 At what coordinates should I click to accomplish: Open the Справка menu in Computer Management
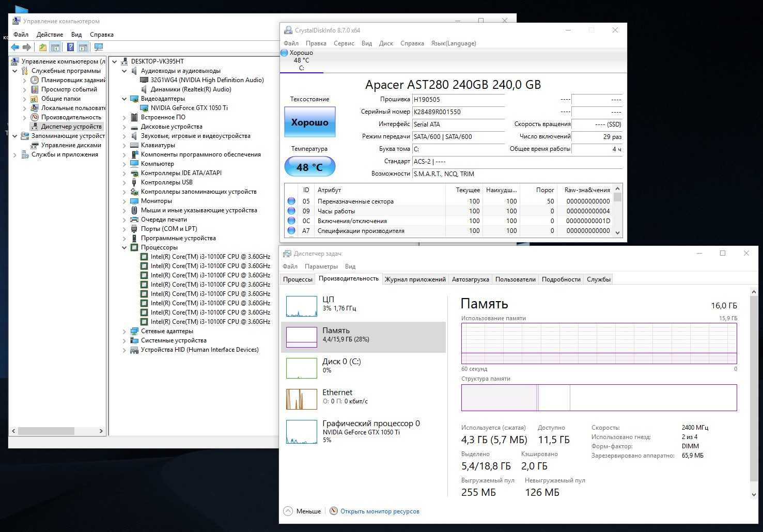pos(102,35)
